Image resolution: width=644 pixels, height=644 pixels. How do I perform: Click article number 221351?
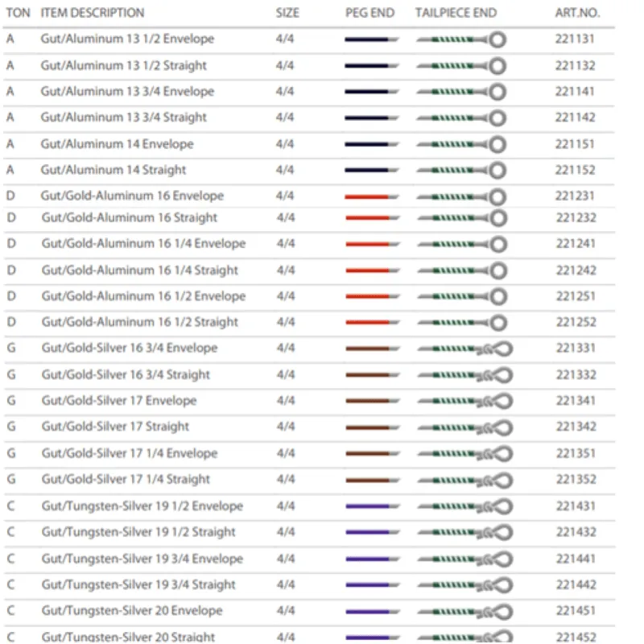coord(576,453)
